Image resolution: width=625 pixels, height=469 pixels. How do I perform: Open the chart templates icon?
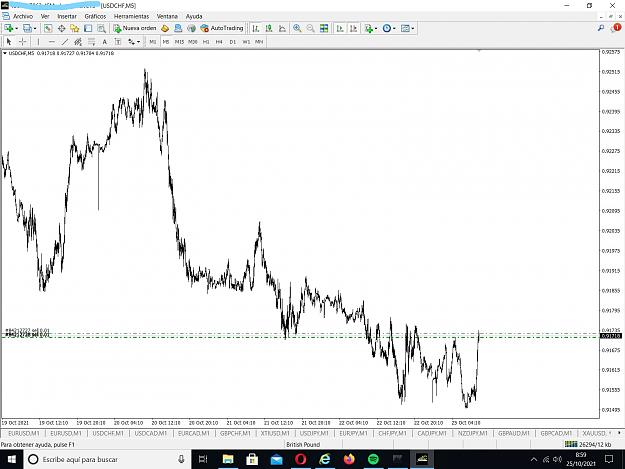pos(405,28)
